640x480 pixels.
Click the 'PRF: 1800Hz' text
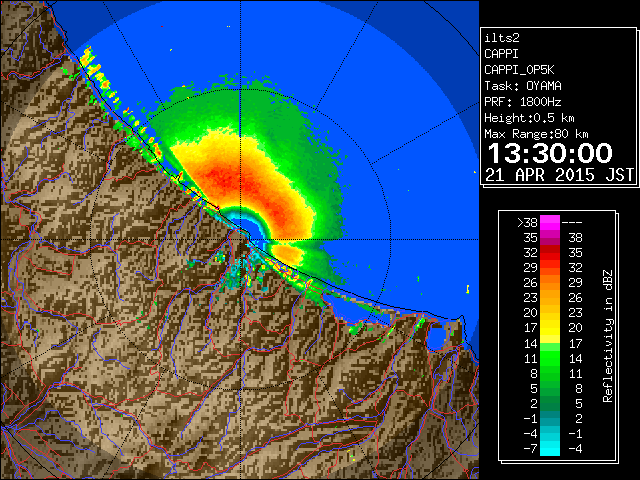(523, 102)
